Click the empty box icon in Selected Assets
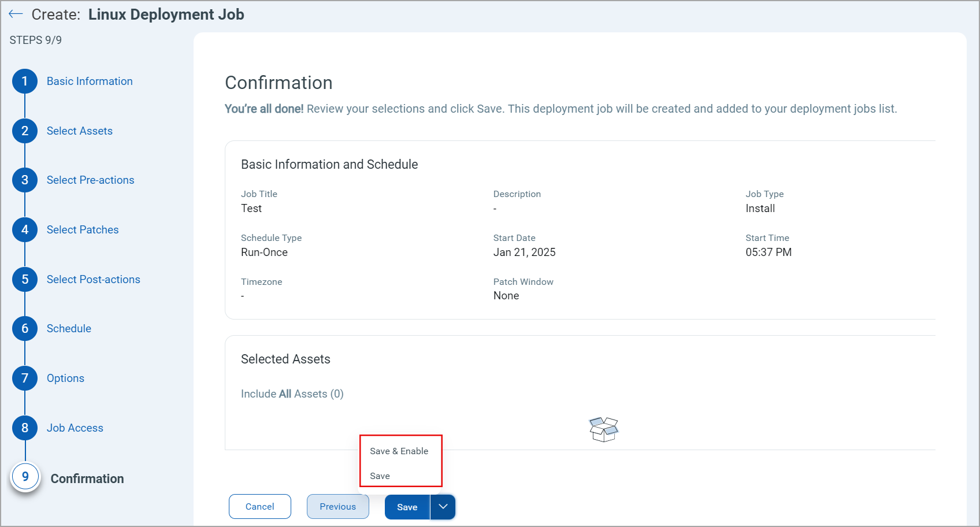This screenshot has height=527, width=980. coord(603,429)
